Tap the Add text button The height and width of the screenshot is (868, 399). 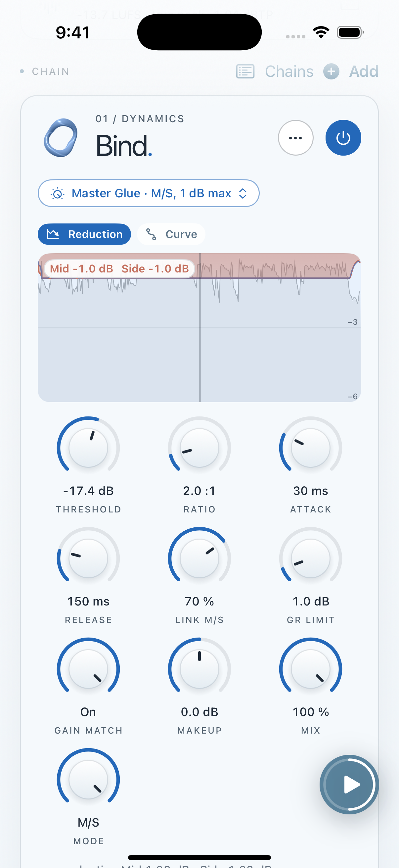pyautogui.click(x=364, y=72)
